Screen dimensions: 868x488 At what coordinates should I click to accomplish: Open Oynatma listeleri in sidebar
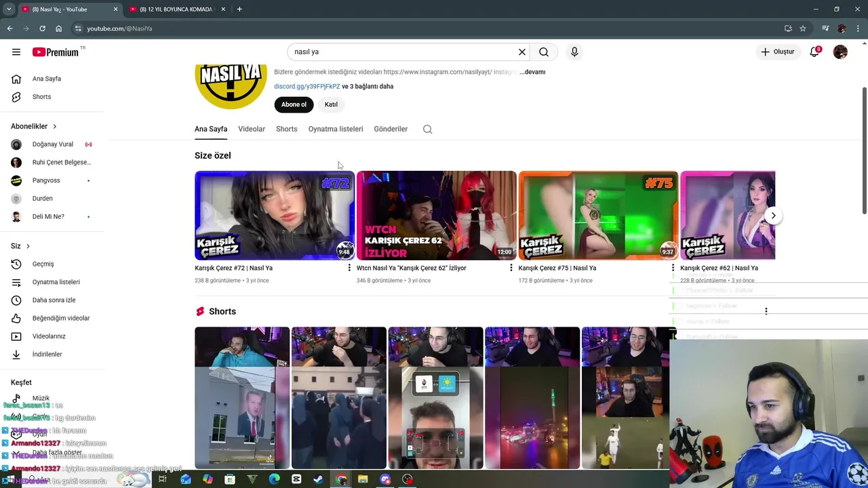click(x=54, y=282)
